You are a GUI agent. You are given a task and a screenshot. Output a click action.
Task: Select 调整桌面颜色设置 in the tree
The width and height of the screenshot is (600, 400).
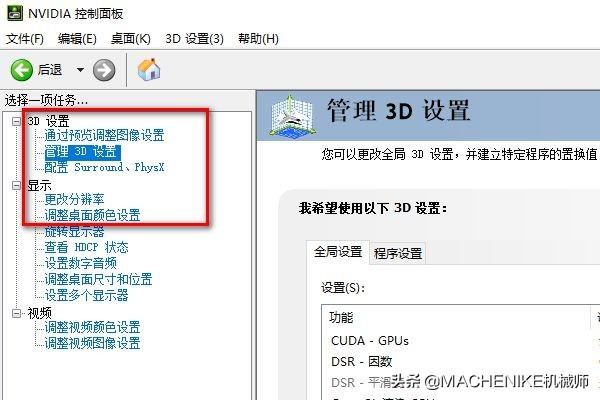coord(92,216)
